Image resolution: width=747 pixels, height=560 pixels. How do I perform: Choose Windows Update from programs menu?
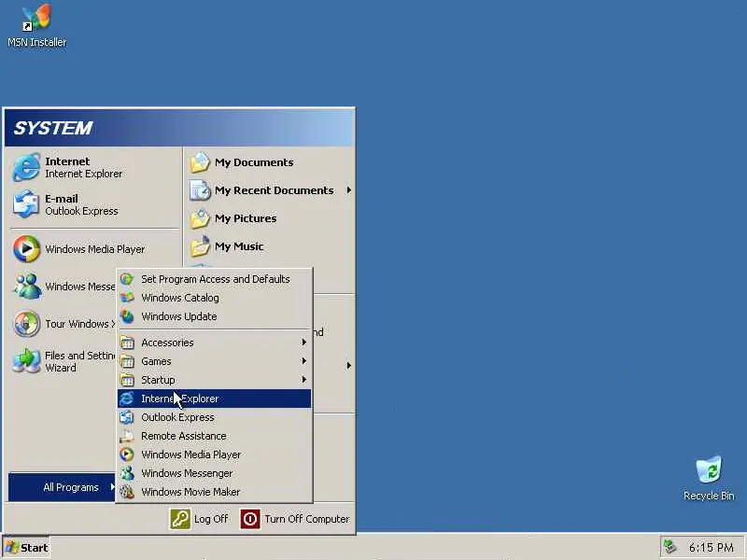(215, 316)
